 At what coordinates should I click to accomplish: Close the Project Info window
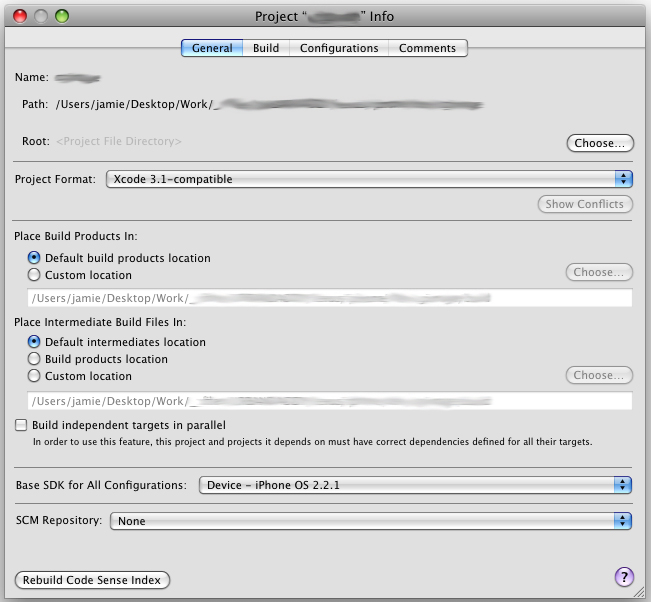(x=20, y=16)
